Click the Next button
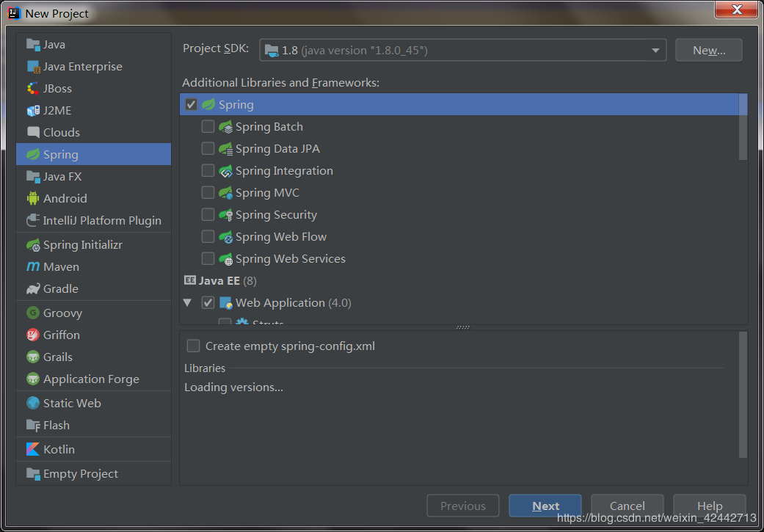The height and width of the screenshot is (532, 764). tap(545, 506)
